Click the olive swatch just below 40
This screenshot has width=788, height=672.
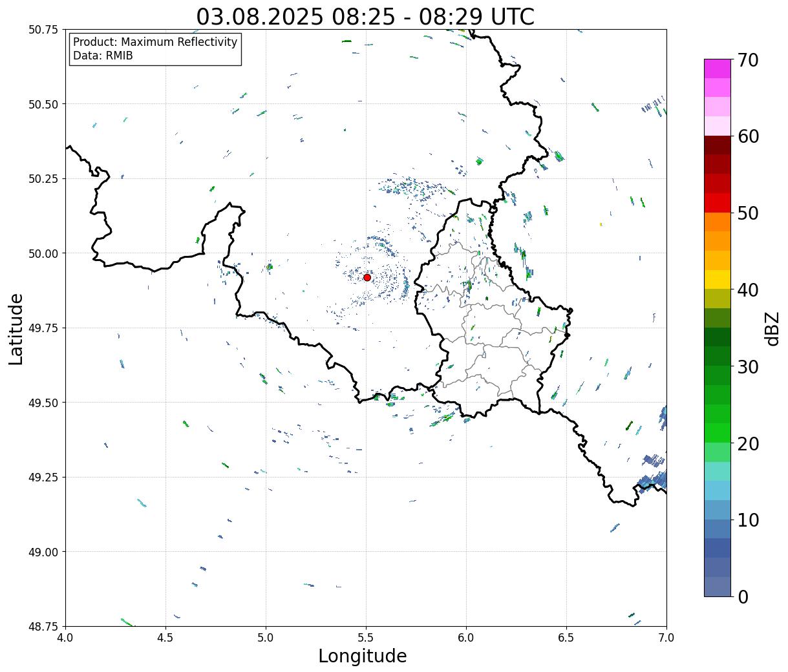click(718, 299)
